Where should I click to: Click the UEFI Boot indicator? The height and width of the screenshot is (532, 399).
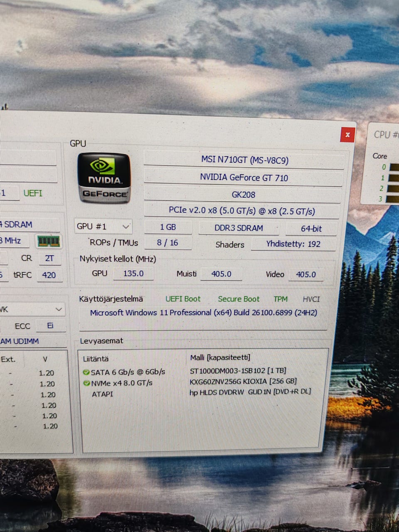pos(183,299)
